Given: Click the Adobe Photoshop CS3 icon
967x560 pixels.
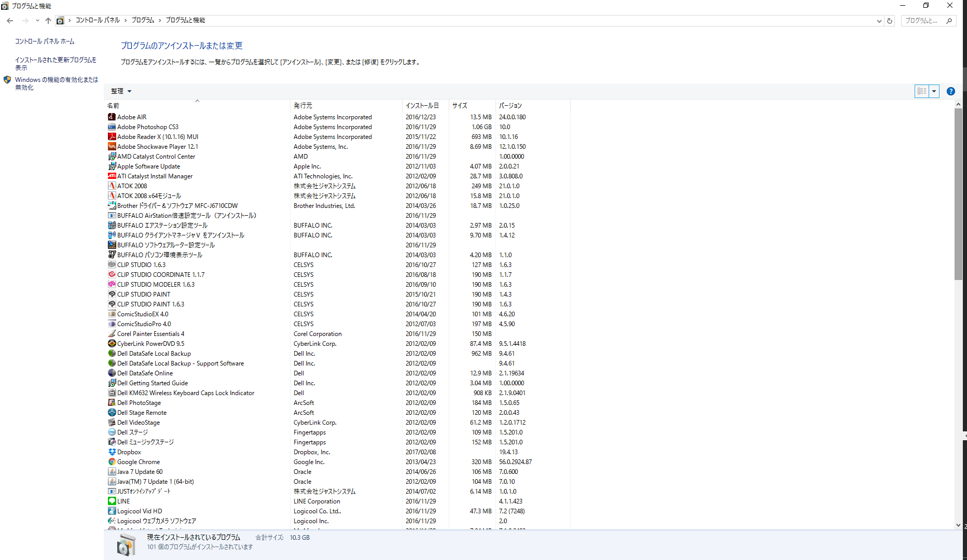Looking at the screenshot, I should 112,127.
